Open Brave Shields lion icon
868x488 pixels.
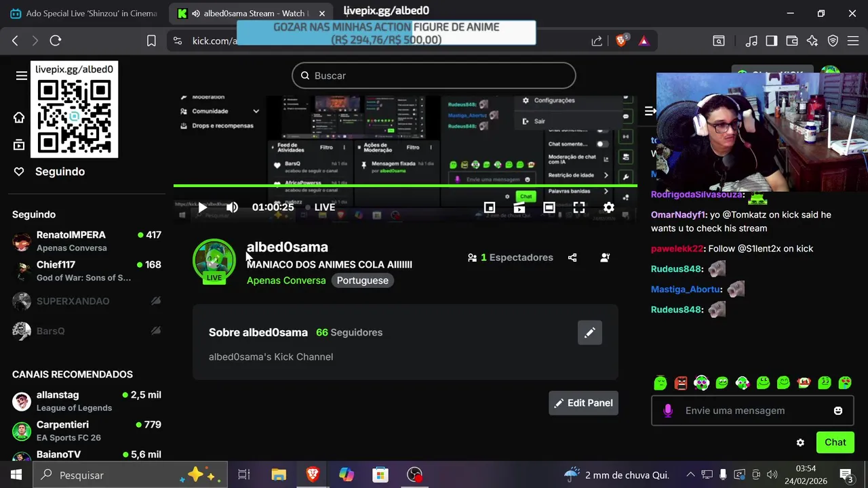pos(621,41)
